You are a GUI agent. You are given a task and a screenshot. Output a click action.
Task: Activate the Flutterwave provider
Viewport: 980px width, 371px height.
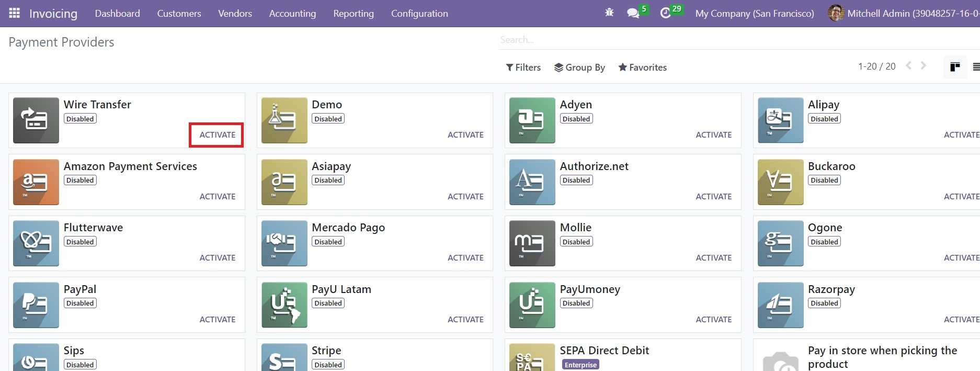pos(217,258)
